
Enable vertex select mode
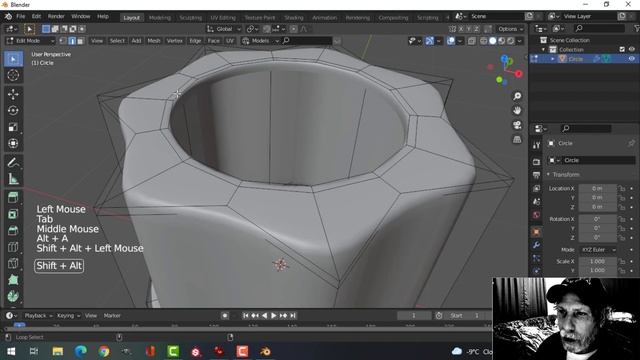[x=63, y=41]
